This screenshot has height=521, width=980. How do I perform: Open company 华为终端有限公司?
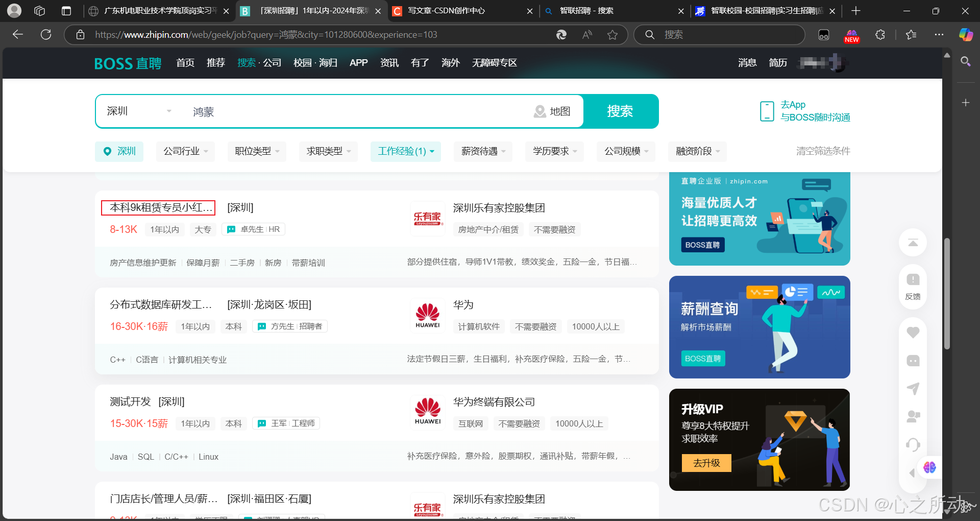[x=494, y=402]
